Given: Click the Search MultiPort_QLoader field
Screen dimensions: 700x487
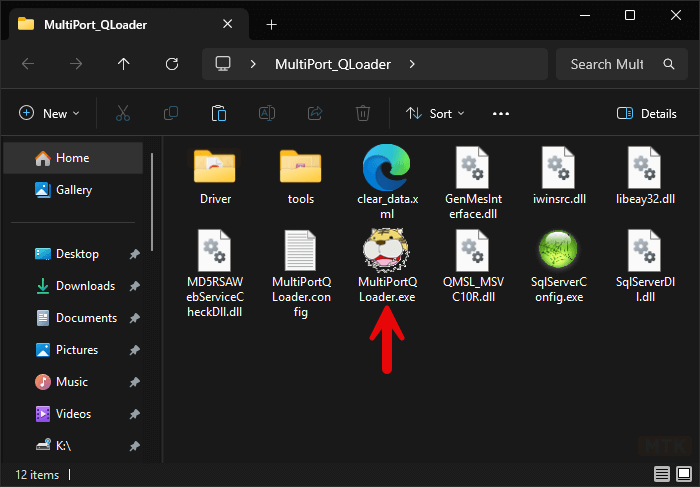Looking at the screenshot, I should 607,64.
